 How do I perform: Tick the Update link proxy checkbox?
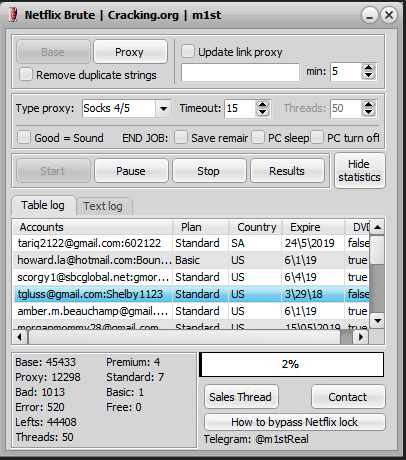click(x=188, y=52)
